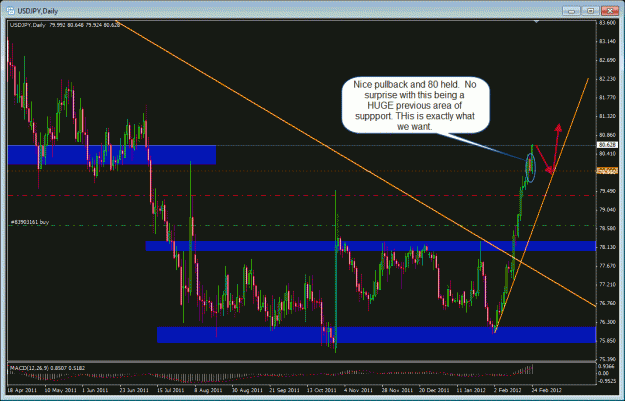Click price level 78.130 on the axis
This screenshot has width=625, height=401.
[607, 247]
